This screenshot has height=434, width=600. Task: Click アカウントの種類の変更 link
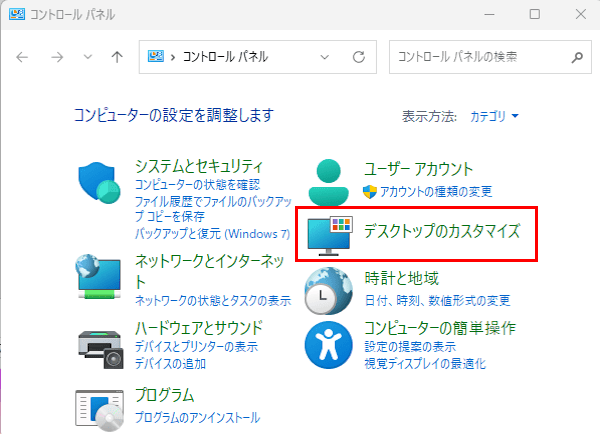tap(436, 191)
